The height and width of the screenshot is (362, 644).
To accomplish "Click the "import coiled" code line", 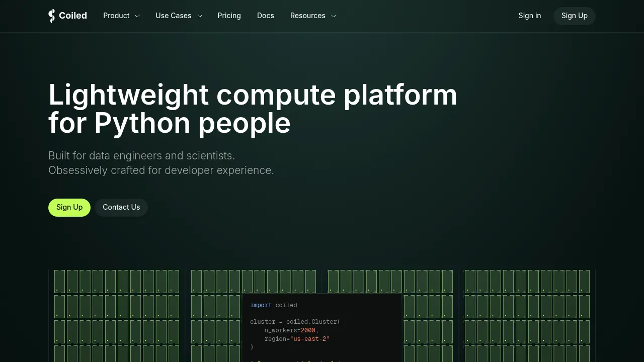I will point(273,305).
